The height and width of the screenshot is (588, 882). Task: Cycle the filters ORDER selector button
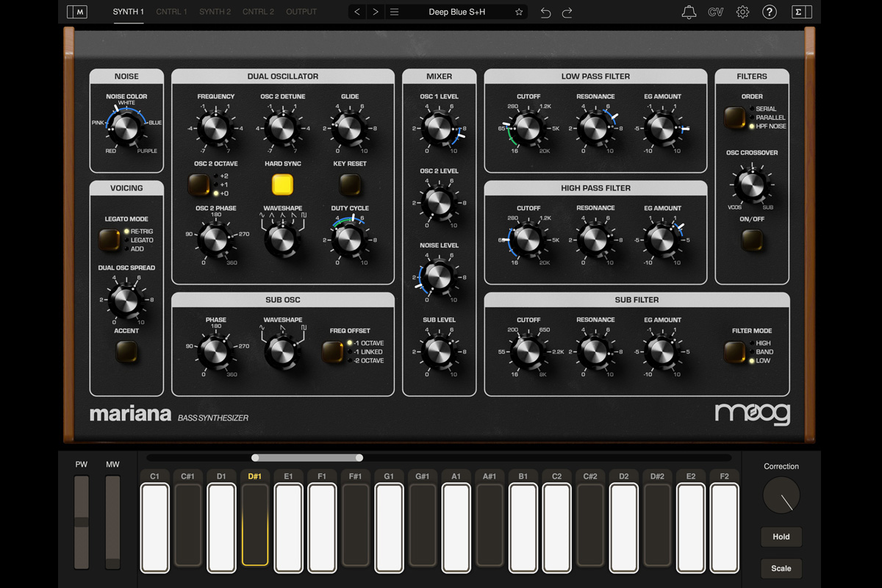point(734,118)
